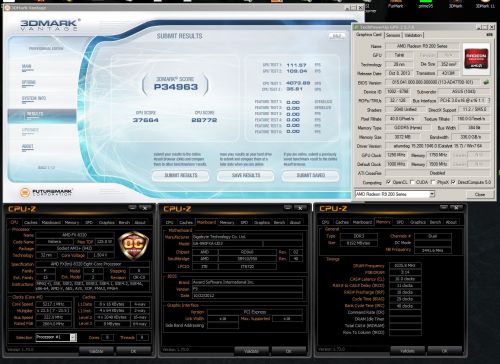Open the FurMark desktop shortcut
This screenshot has height=364, width=500.
[x=396, y=4]
